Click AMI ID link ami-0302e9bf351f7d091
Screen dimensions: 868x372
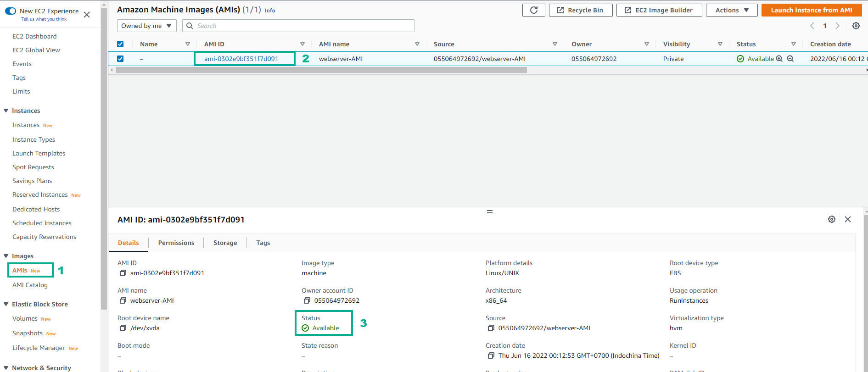[x=241, y=59]
